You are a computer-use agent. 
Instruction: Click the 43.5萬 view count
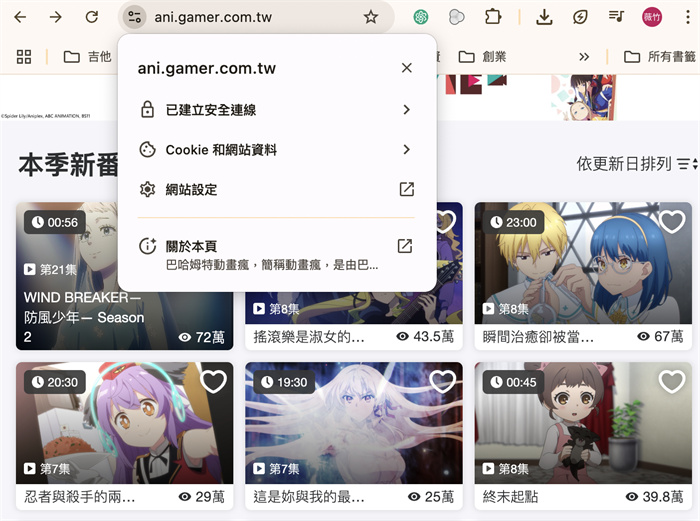[x=425, y=336]
